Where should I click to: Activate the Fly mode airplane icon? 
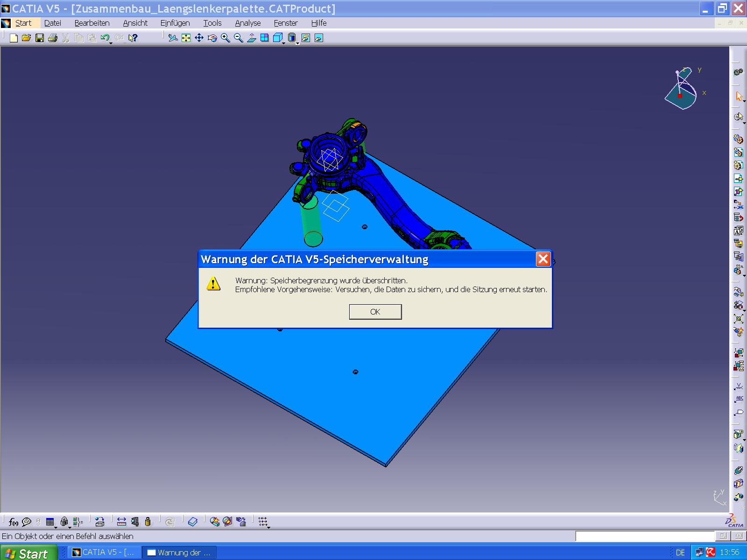(173, 38)
